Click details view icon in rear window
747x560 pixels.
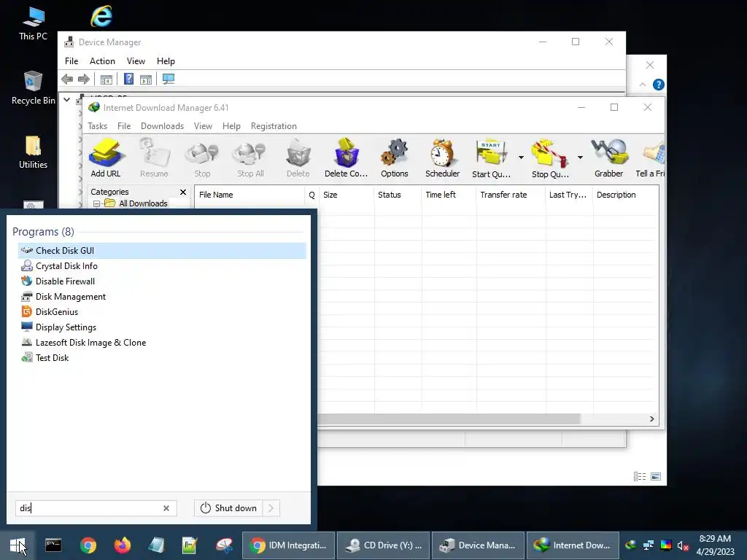coord(640,476)
